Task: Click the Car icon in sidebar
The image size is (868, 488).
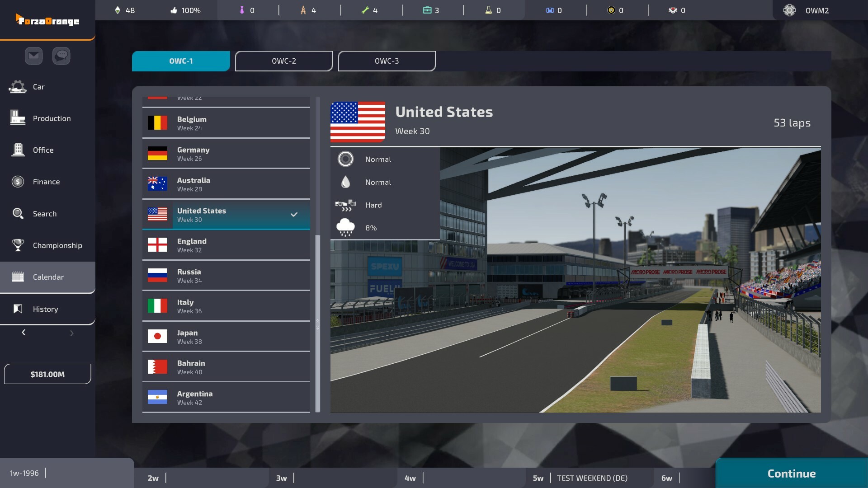Action: (x=18, y=87)
